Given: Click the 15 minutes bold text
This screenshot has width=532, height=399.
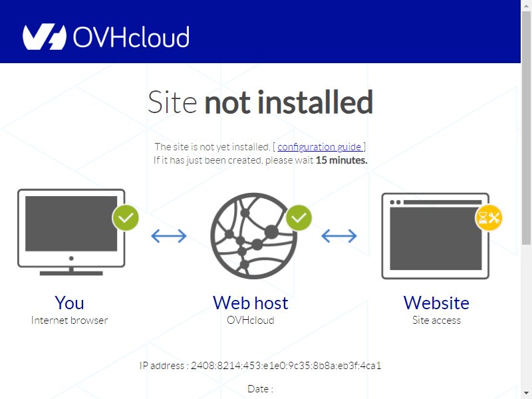Looking at the screenshot, I should [x=341, y=160].
